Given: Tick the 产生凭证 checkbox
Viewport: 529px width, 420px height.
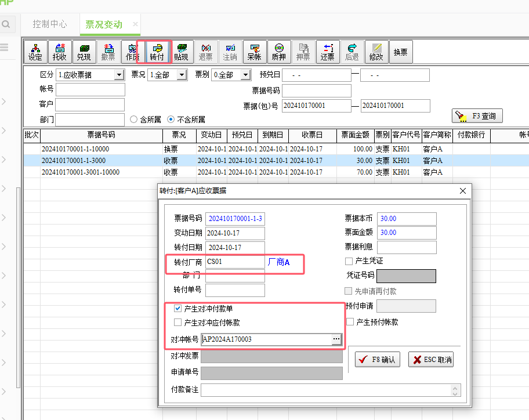Looking at the screenshot, I should (x=349, y=261).
